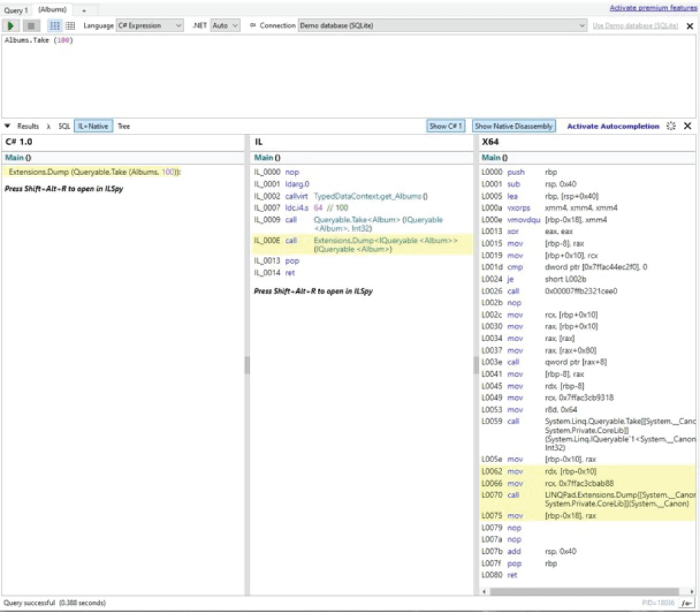The height and width of the screenshot is (612, 700).
Task: Click the L0080 ret line
Action: [x=499, y=576]
